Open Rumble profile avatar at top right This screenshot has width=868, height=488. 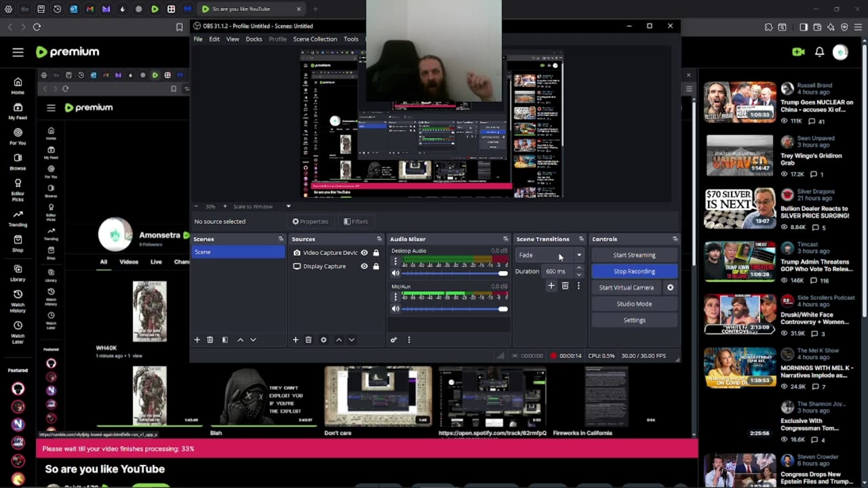pos(840,52)
